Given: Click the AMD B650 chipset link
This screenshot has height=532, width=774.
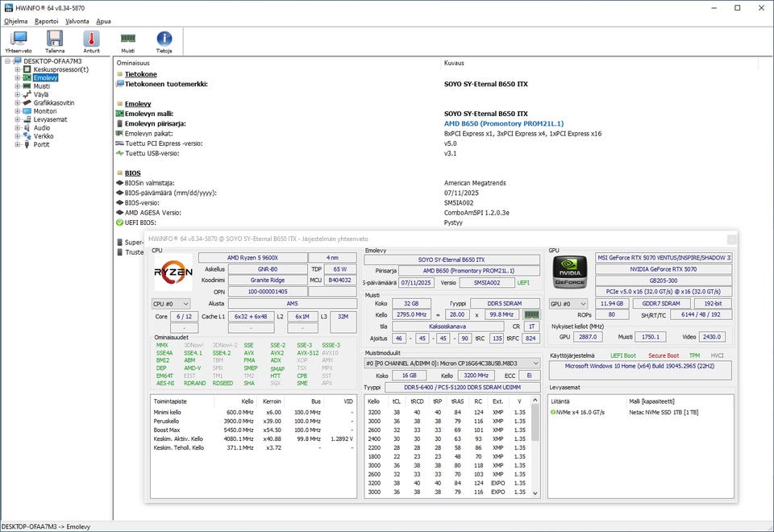Looking at the screenshot, I should tap(503, 123).
